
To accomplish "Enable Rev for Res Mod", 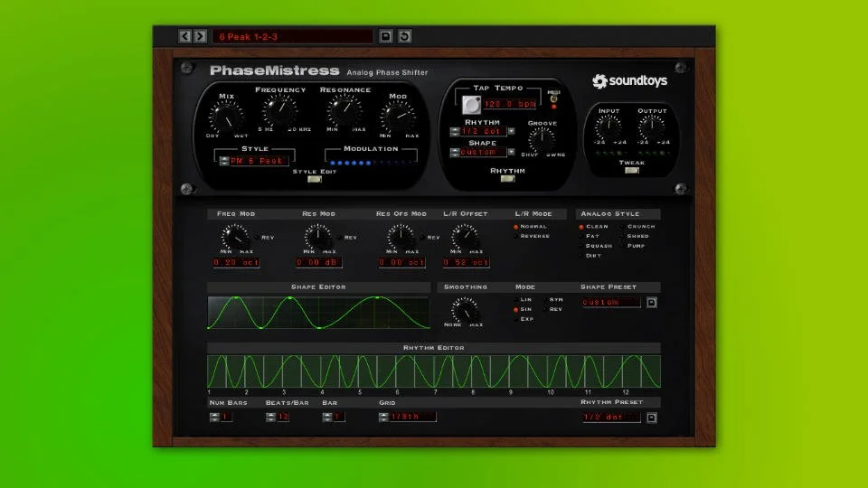I will (x=340, y=238).
